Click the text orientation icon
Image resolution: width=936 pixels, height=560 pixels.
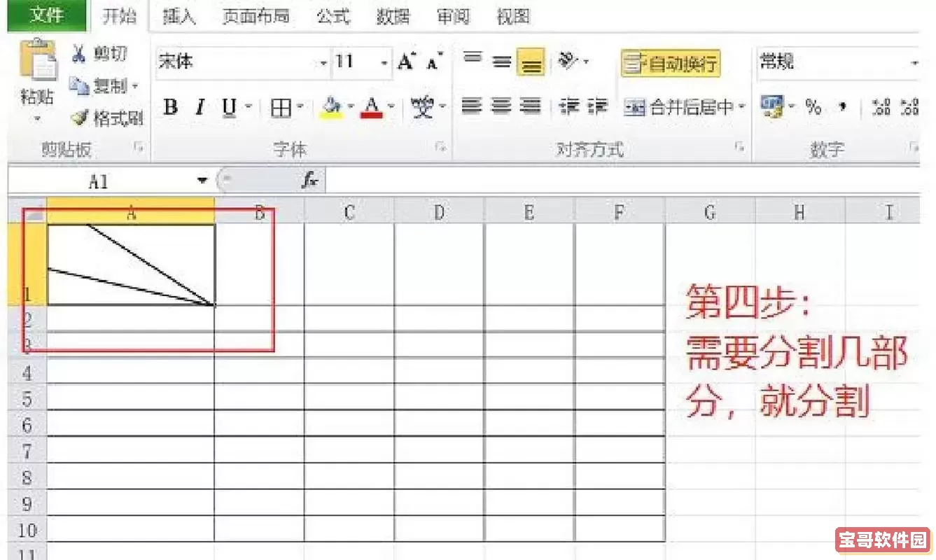tap(569, 62)
